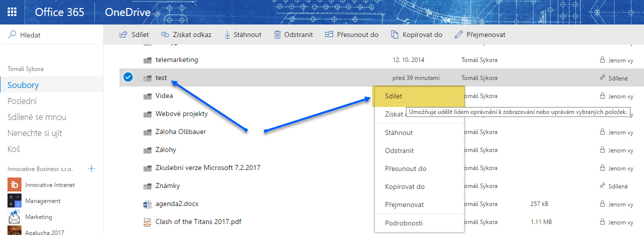
Task: Open the Záloha Olšbauer folder
Action: coord(180,131)
